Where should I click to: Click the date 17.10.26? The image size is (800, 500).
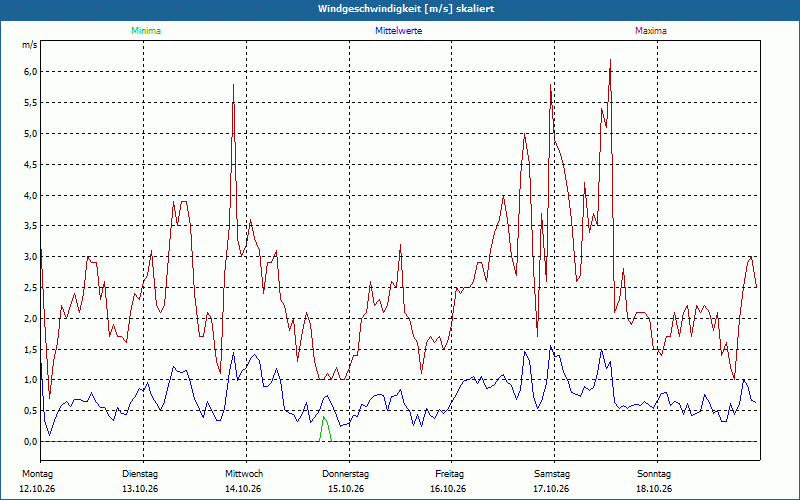coord(551,489)
